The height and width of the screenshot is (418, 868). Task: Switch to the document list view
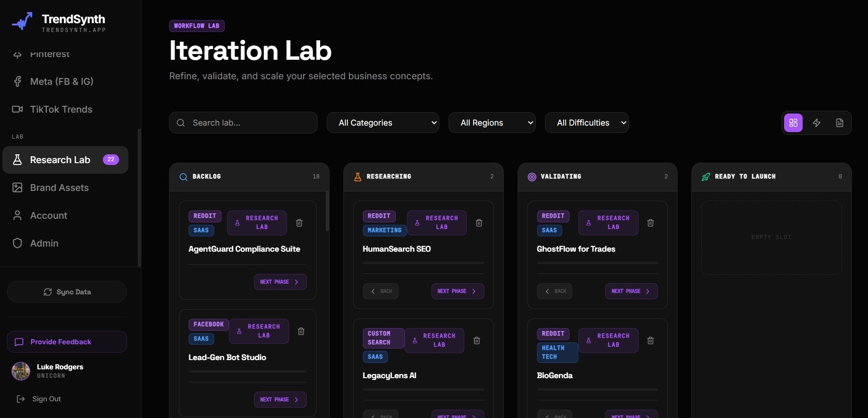(x=840, y=123)
